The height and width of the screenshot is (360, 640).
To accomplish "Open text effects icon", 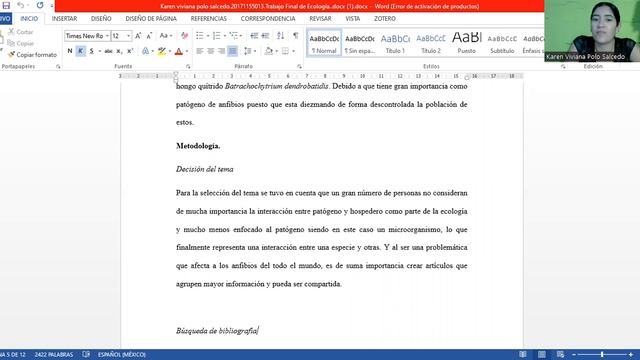I will pos(145,51).
